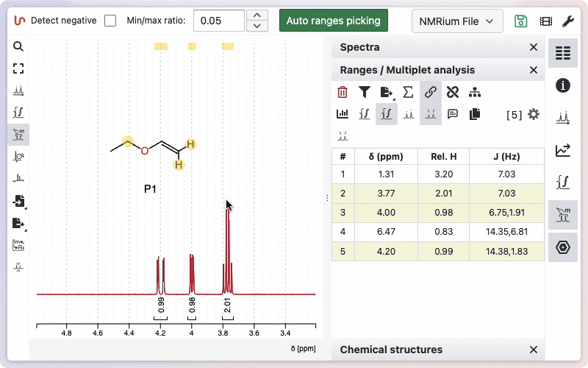588x368 pixels.
Task: Click the wrench general settings icon
Action: tap(568, 21)
